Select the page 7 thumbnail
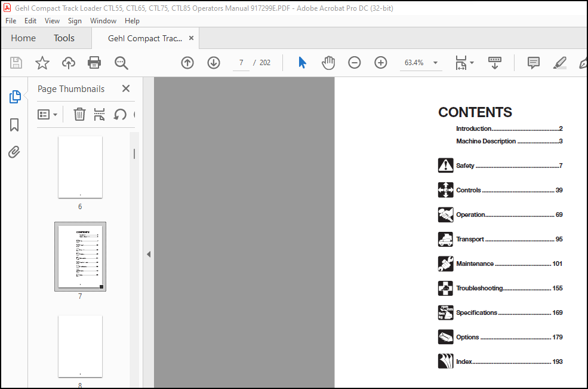 point(80,256)
